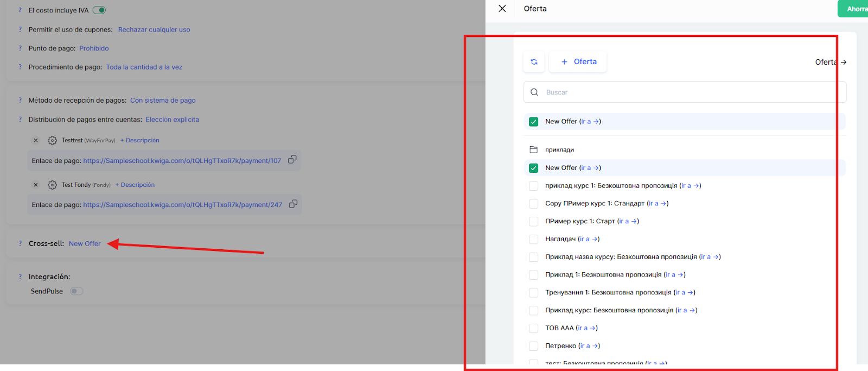Copy the payment/247 link with the copy icon
868x371 pixels.
click(293, 204)
